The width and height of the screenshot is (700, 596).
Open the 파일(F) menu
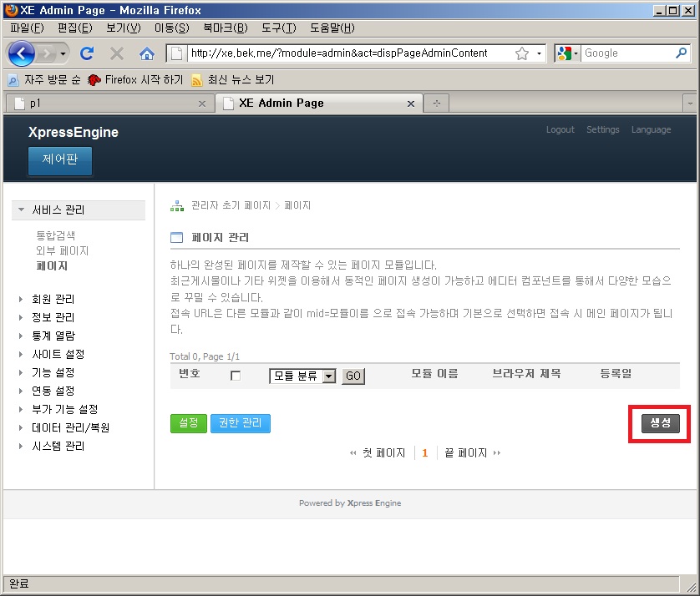point(27,28)
